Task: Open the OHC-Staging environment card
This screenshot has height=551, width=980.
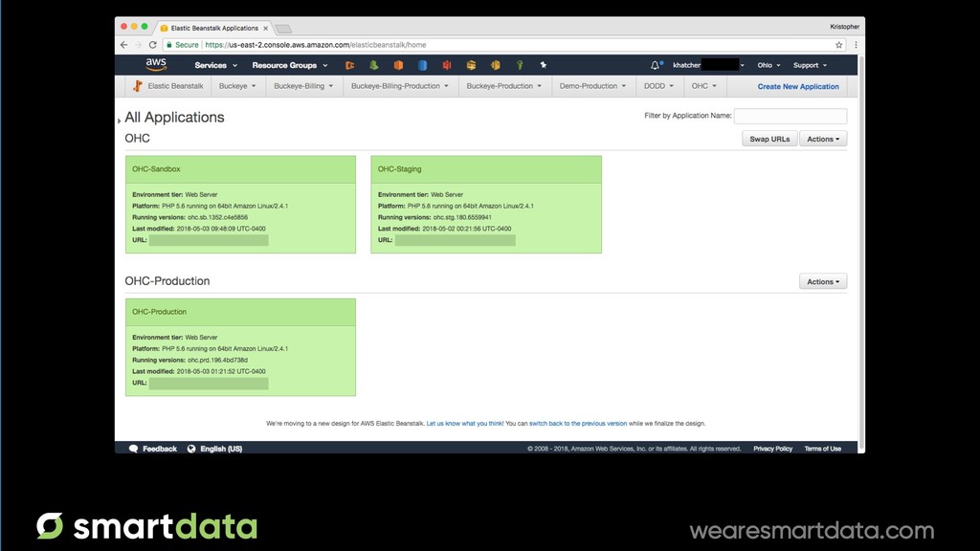Action: tap(486, 205)
